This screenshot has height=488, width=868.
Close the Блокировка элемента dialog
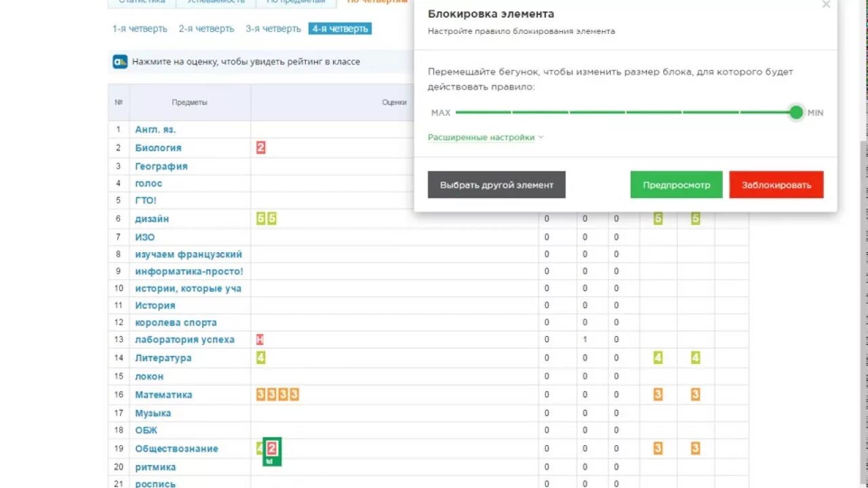[826, 4]
